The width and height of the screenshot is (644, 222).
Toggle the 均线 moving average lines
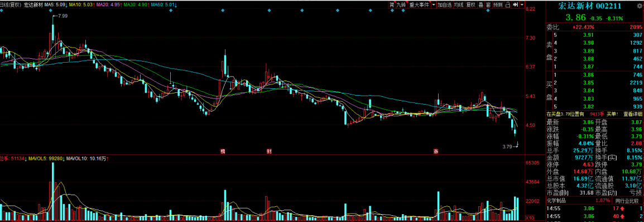pyautogui.click(x=459, y=5)
